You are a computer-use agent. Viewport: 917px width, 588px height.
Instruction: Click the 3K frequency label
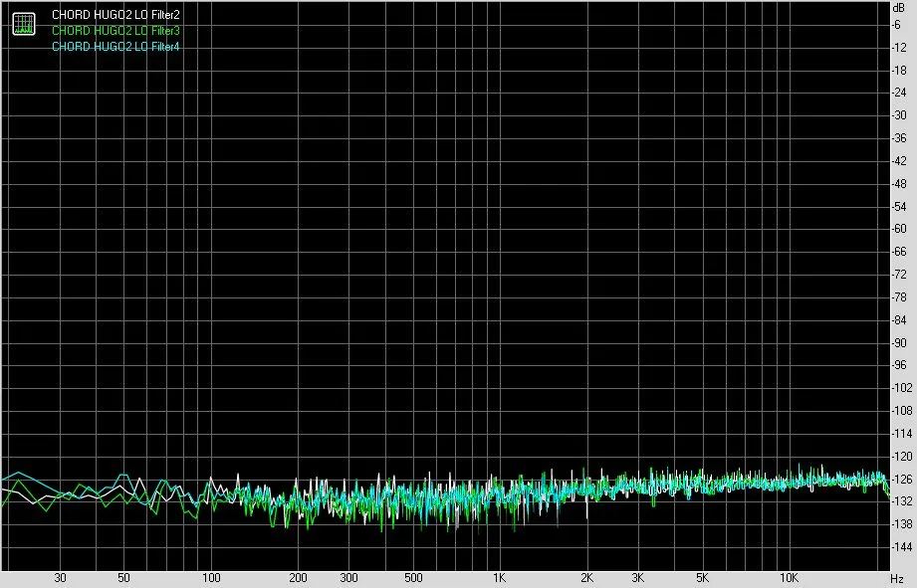click(x=638, y=578)
